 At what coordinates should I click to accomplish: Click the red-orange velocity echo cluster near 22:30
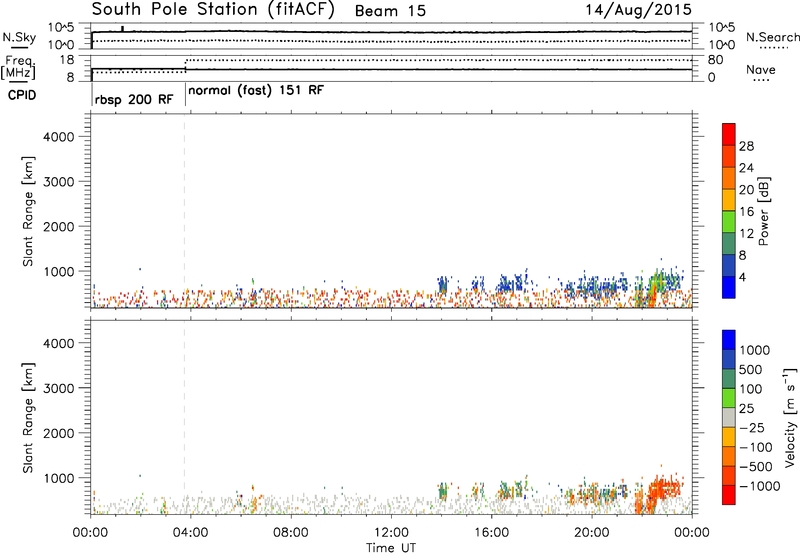(x=663, y=488)
